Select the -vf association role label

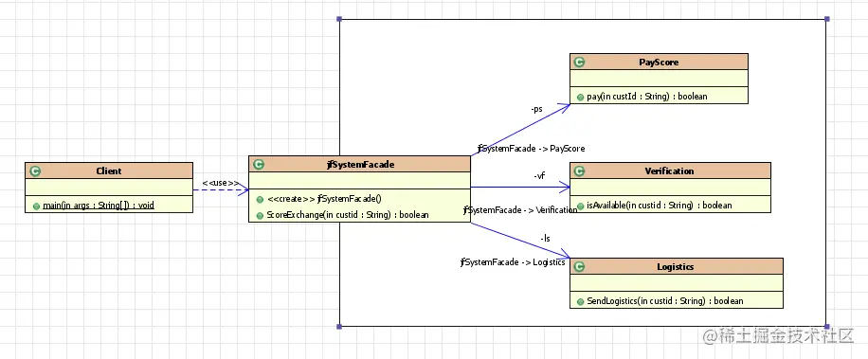tap(540, 176)
